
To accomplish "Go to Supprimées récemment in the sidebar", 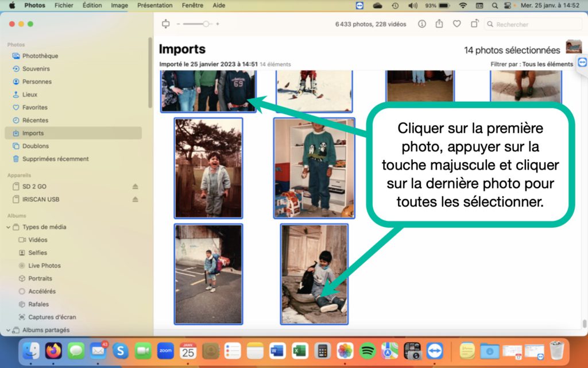I will pyautogui.click(x=55, y=159).
